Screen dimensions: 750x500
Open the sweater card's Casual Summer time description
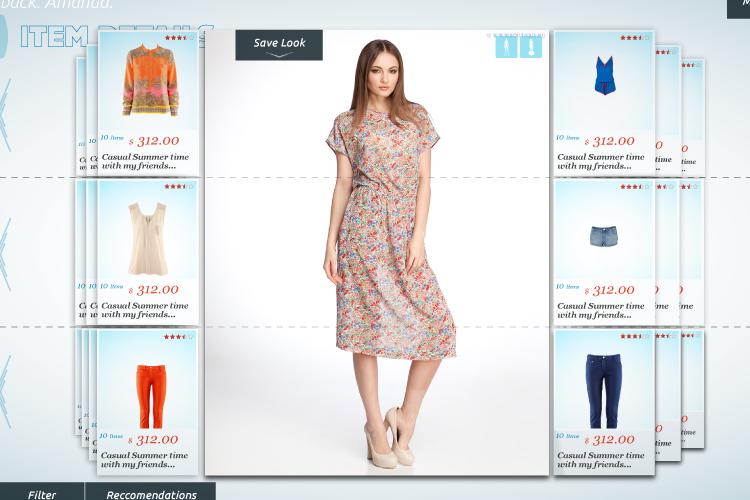point(145,161)
